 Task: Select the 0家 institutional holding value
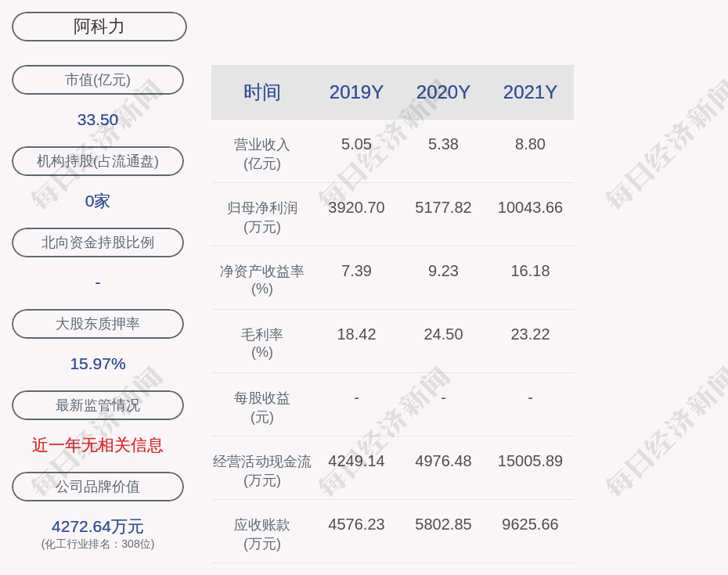[98, 201]
